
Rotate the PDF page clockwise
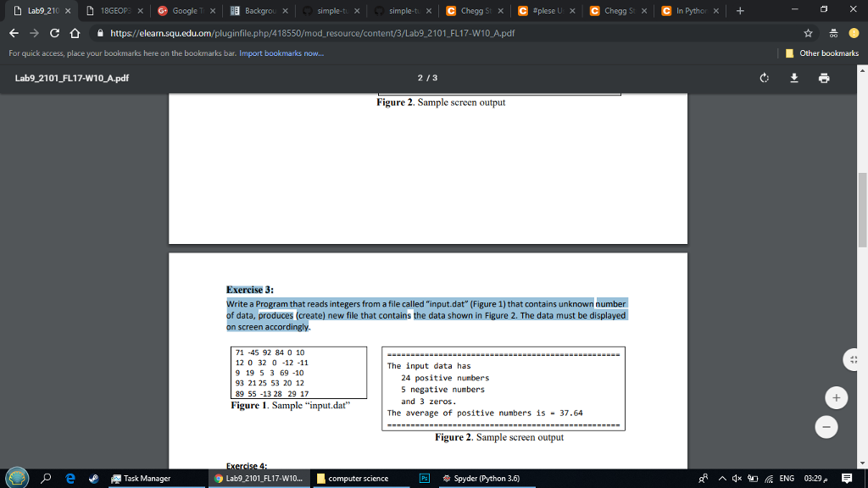(764, 77)
